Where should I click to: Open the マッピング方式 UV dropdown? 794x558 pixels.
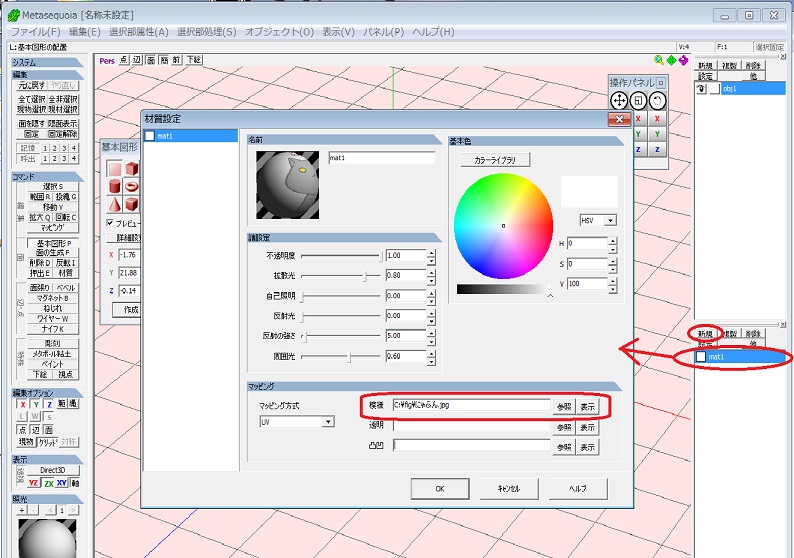[296, 422]
